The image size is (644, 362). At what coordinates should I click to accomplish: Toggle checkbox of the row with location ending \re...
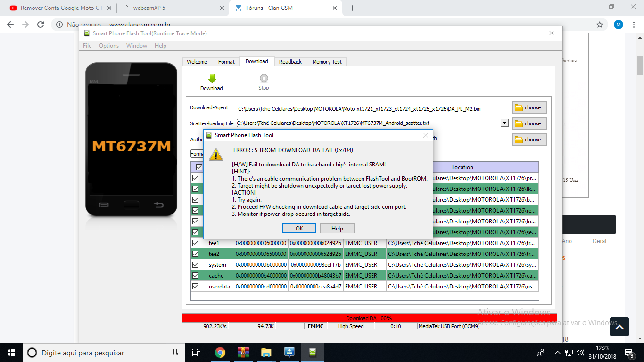195,210
